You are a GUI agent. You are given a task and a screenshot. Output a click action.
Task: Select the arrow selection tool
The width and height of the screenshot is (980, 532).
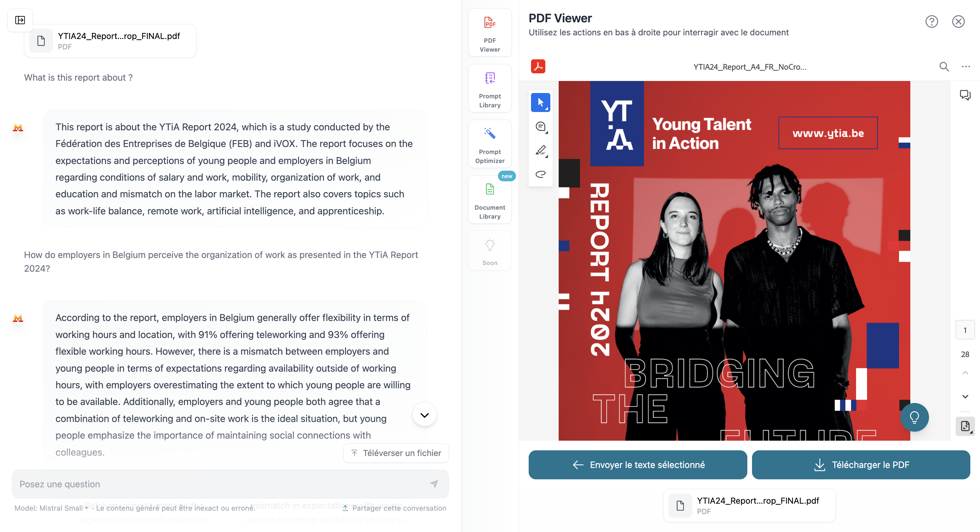[540, 102]
